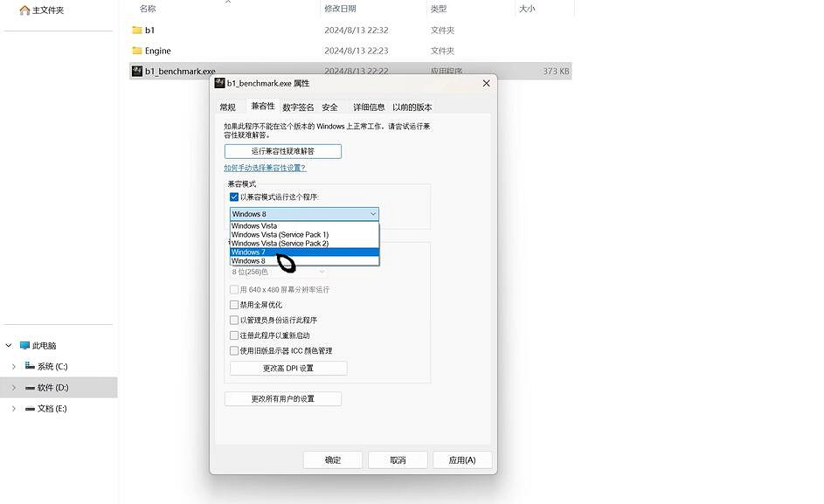Collapse the 此电脑 tree node
This screenshot has height=504, width=824.
pos(10,345)
